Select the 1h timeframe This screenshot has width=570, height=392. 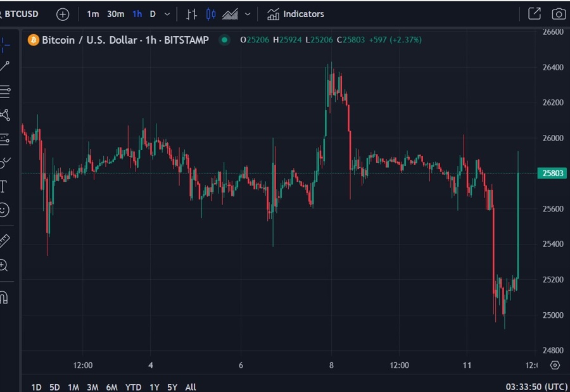137,14
